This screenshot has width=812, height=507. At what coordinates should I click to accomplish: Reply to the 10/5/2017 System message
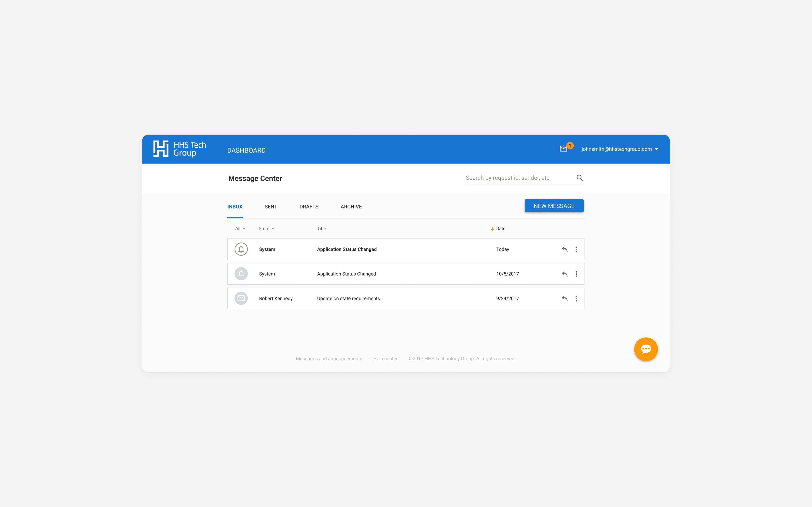click(x=564, y=274)
